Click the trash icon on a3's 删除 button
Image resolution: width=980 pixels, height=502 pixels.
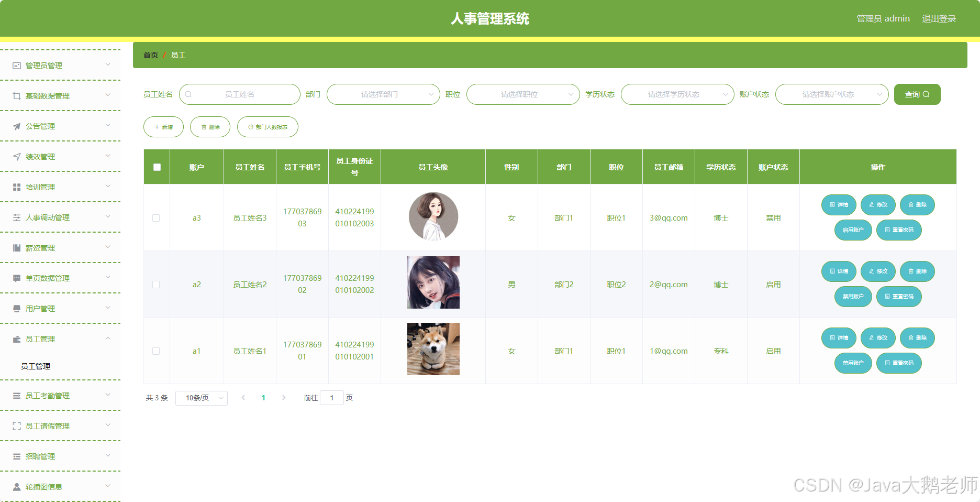[x=911, y=205]
